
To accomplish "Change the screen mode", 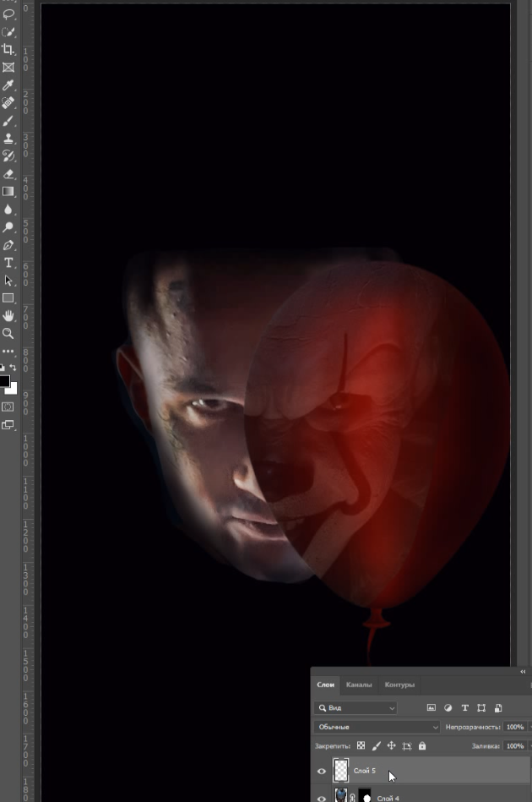I will (x=8, y=425).
